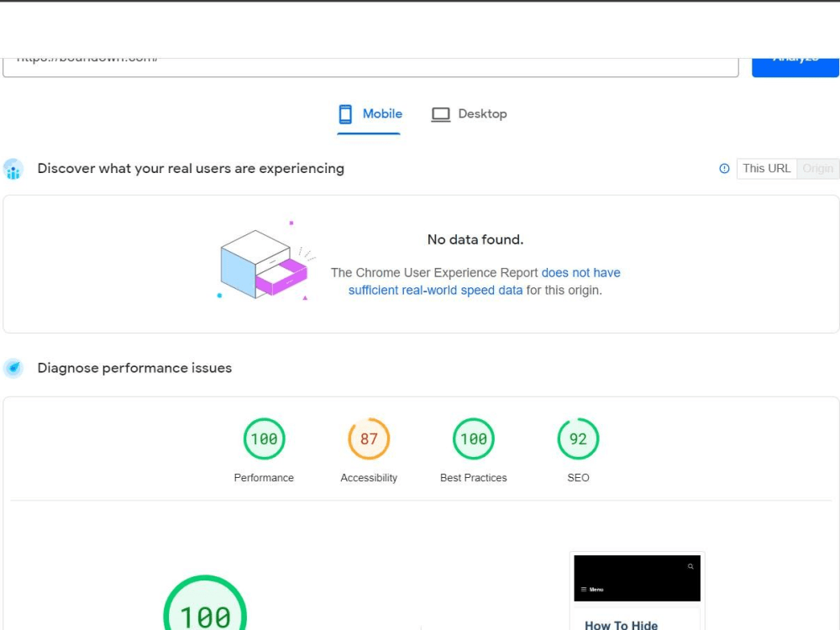
Task: Click the Performance label text
Action: (x=264, y=477)
